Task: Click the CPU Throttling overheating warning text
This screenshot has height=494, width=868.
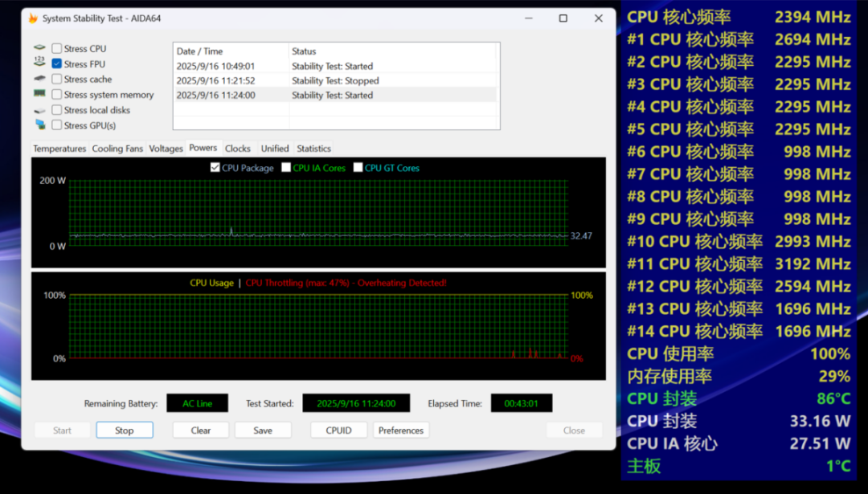Action: coord(346,283)
